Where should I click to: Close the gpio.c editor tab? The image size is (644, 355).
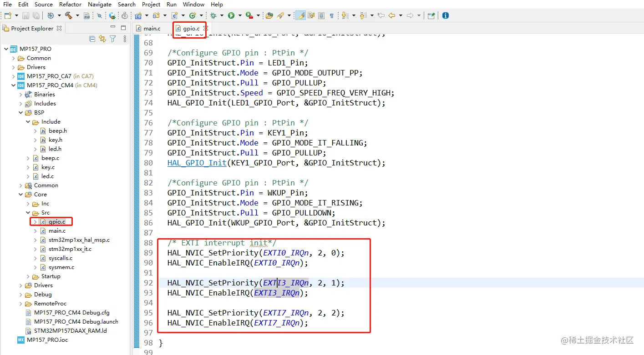205,28
